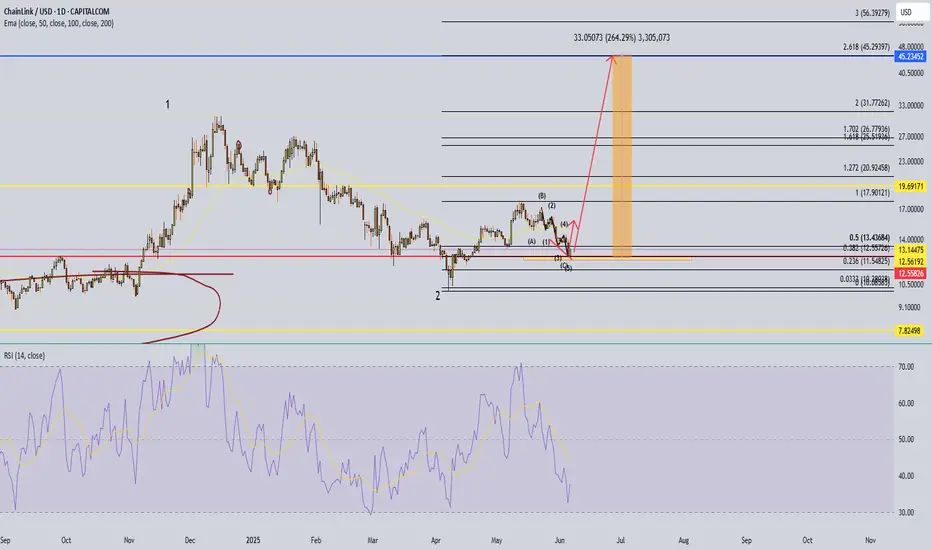Click the 30.00 RSI axis value
This screenshot has width=932, height=550.
pyautogui.click(x=906, y=512)
